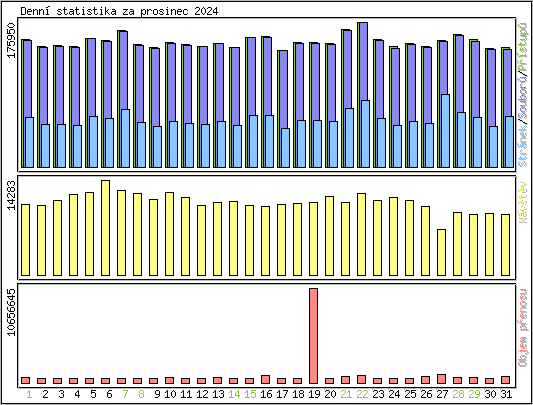533x405 pixels.
Task: Click the light blue pages bar for day 27
Action: click(x=445, y=131)
